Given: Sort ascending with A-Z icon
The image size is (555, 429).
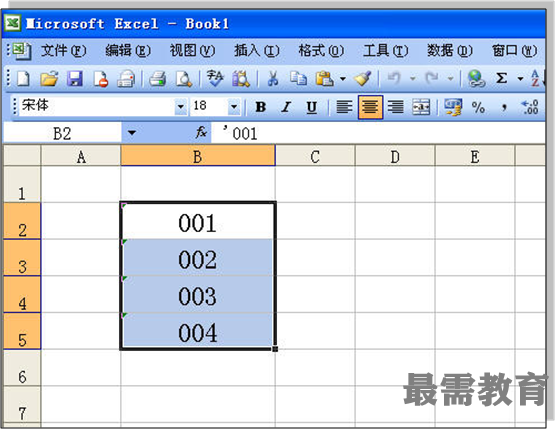Looking at the screenshot, I should (537, 78).
